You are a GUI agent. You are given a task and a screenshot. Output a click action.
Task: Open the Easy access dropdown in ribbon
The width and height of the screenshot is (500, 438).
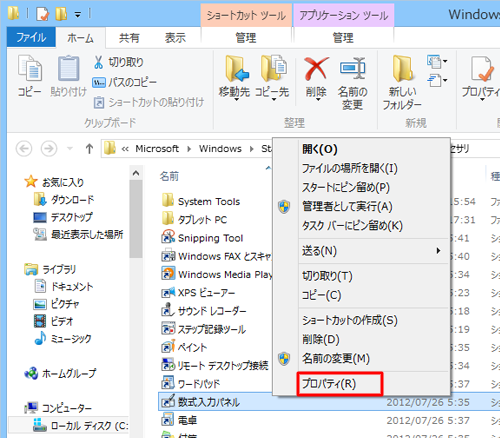click(437, 80)
